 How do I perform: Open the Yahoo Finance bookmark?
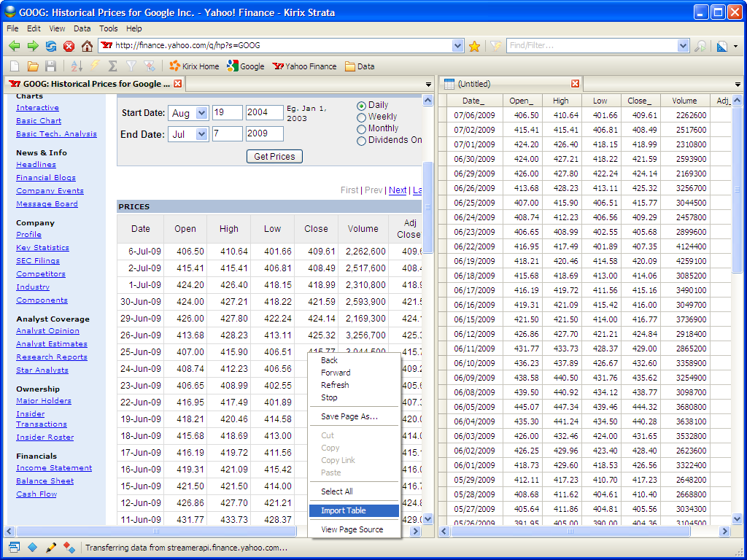(x=304, y=66)
